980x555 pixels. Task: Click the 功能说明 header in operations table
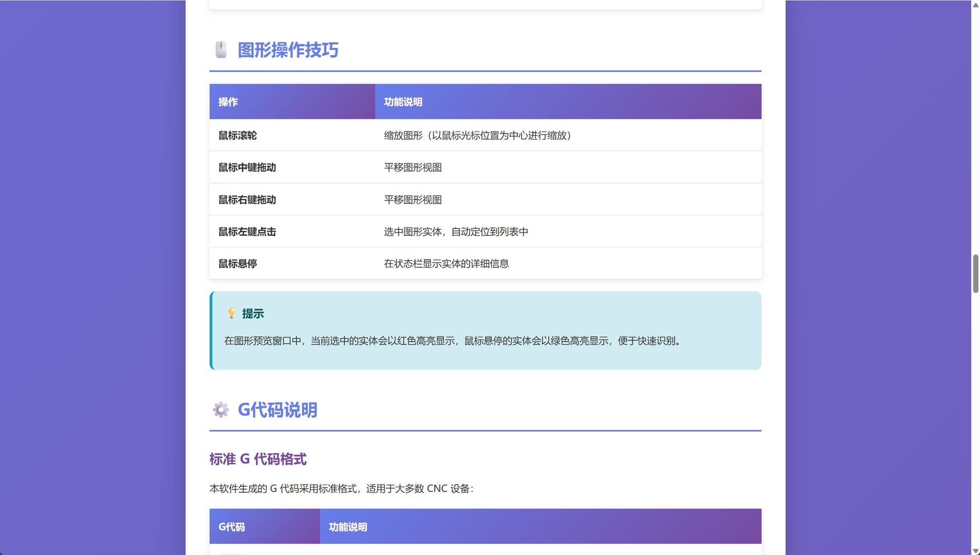pyautogui.click(x=403, y=102)
